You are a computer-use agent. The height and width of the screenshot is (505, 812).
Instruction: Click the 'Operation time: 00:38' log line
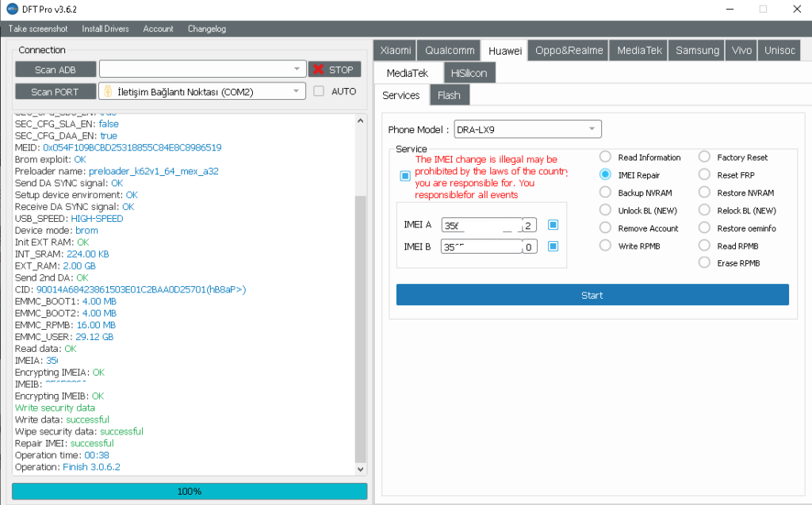coord(62,455)
